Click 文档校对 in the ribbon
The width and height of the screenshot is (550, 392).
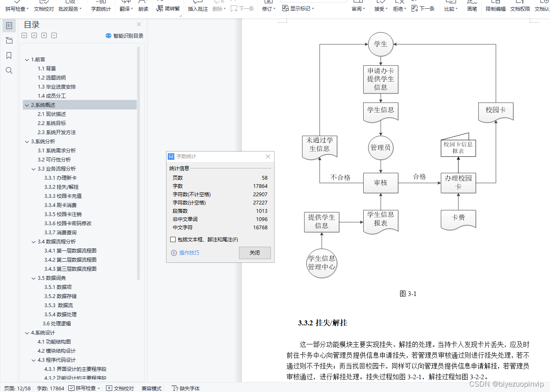(x=44, y=6)
